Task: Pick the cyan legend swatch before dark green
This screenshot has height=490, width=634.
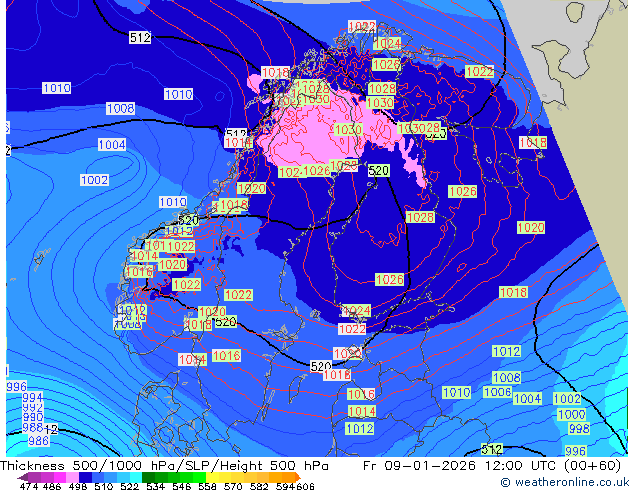Action: [136, 477]
